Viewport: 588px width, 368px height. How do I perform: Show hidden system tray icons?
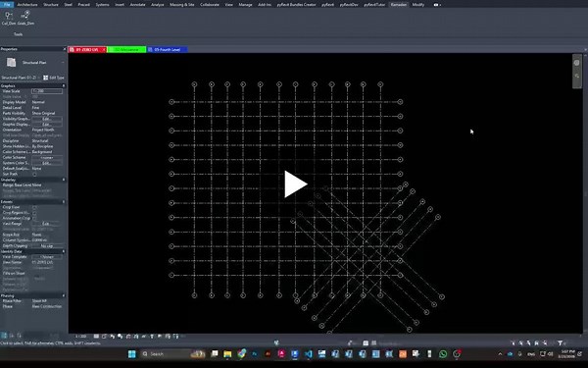click(x=500, y=354)
